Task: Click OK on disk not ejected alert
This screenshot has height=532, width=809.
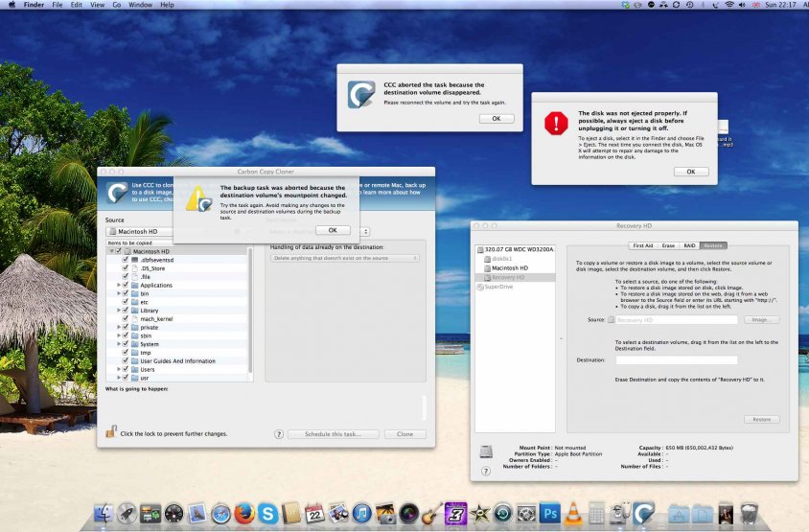Action: point(691,172)
